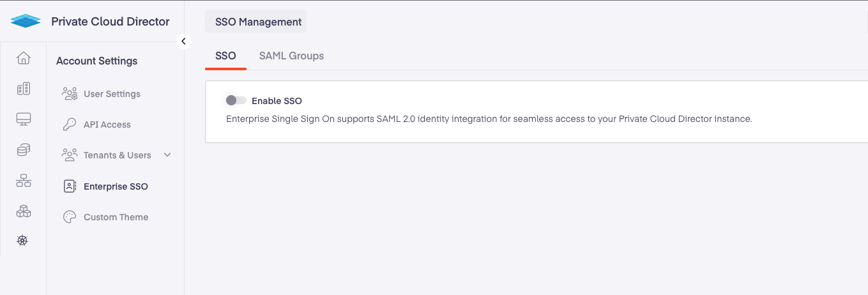Viewport: 868px width, 295px height.
Task: Click the stacked cubes icon
Action: pyautogui.click(x=24, y=211)
